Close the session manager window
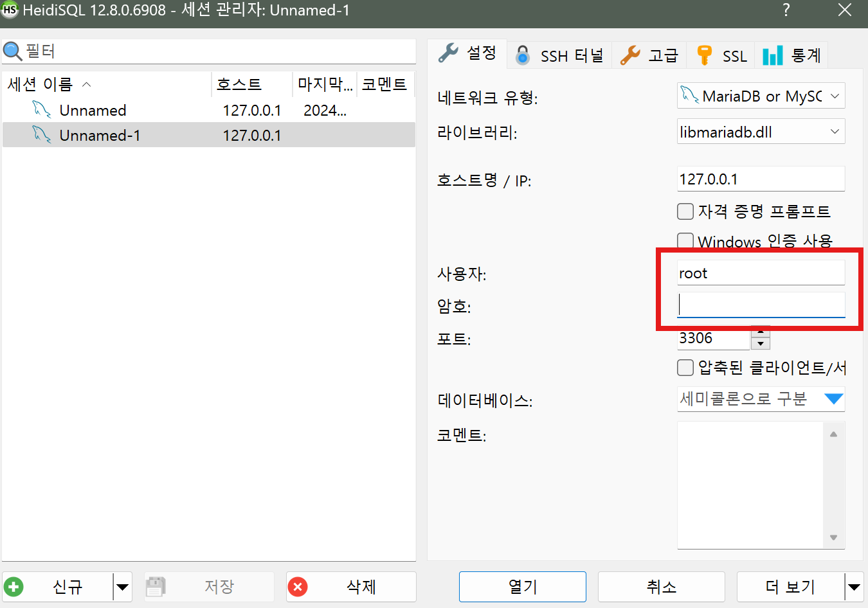The image size is (868, 608). [x=845, y=10]
